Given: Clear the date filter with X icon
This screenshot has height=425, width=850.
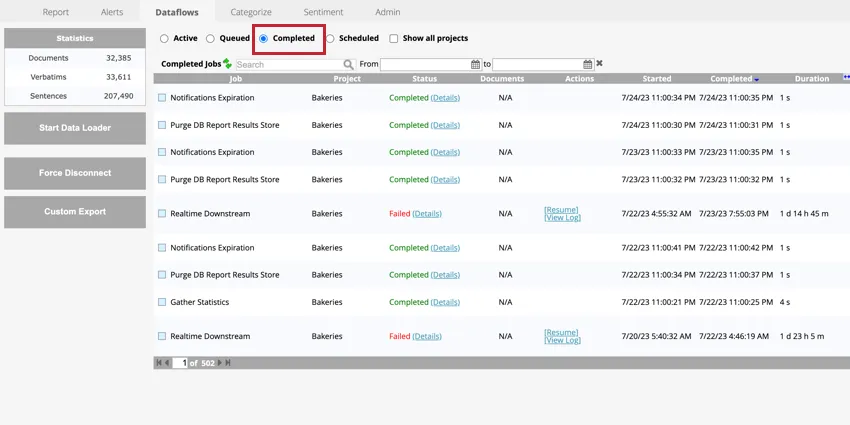Looking at the screenshot, I should (599, 64).
